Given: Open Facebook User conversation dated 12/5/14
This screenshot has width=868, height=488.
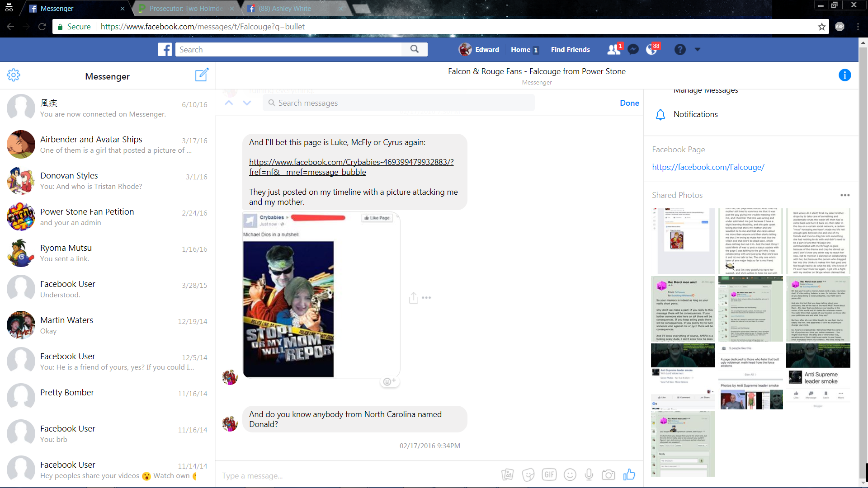Looking at the screenshot, I should (x=107, y=361).
